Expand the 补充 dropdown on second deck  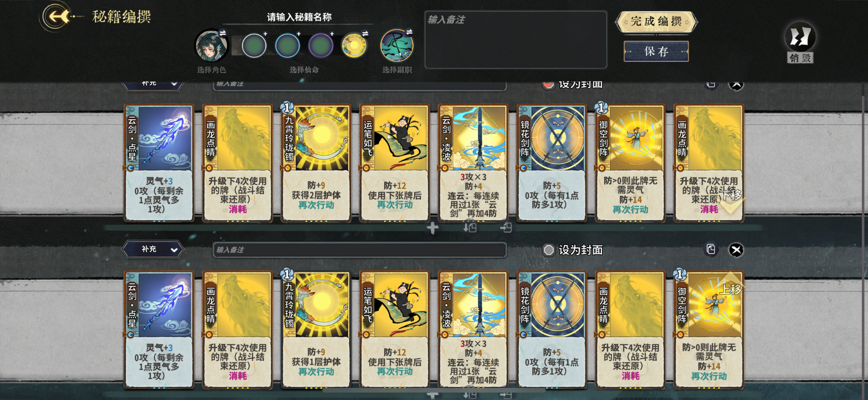coord(153,250)
